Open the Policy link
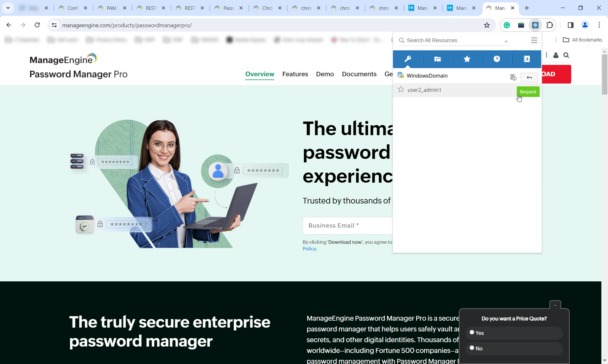This screenshot has height=364, width=608. [x=309, y=249]
